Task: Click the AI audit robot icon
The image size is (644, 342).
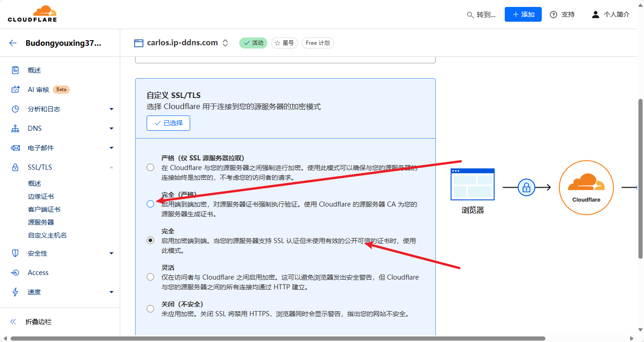Action: (15, 90)
